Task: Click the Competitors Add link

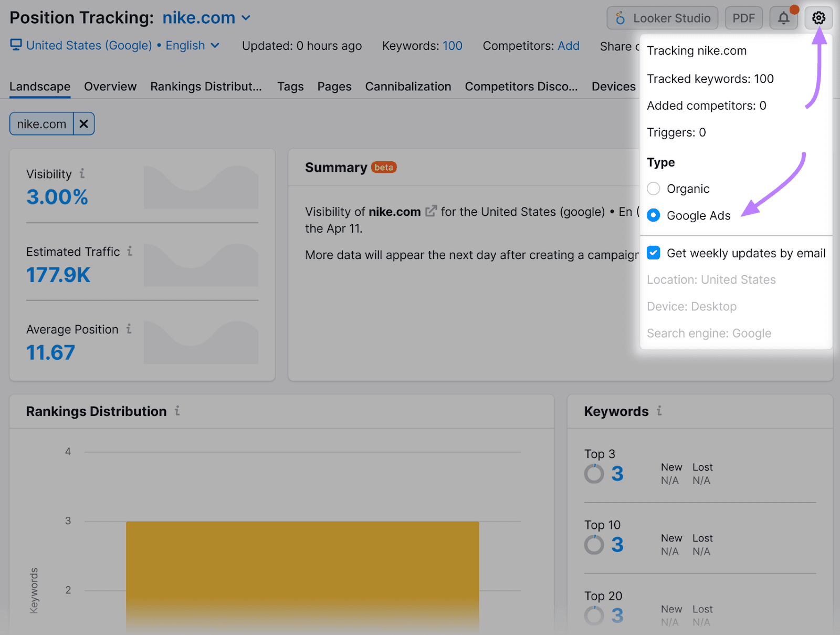Action: (x=568, y=46)
